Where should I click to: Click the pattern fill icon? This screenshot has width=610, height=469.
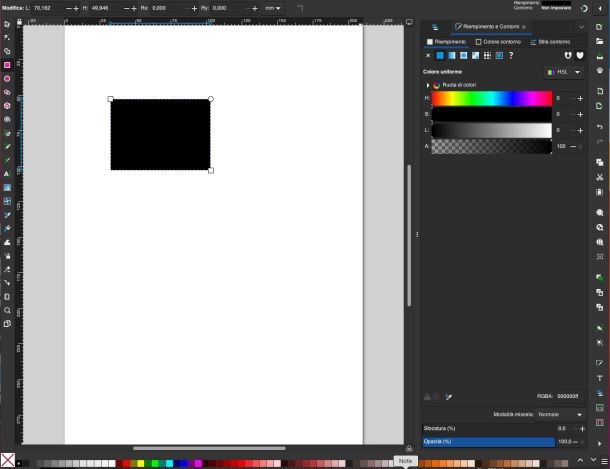tap(486, 55)
